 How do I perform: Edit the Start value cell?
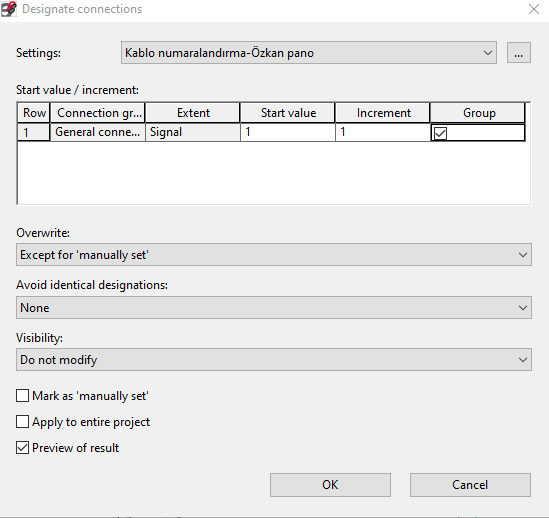click(287, 132)
